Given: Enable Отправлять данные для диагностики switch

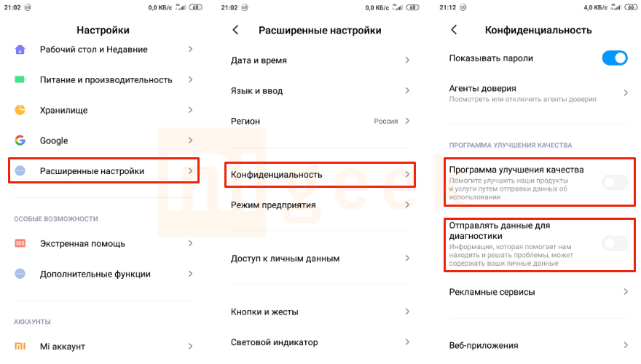Looking at the screenshot, I should (x=614, y=244).
